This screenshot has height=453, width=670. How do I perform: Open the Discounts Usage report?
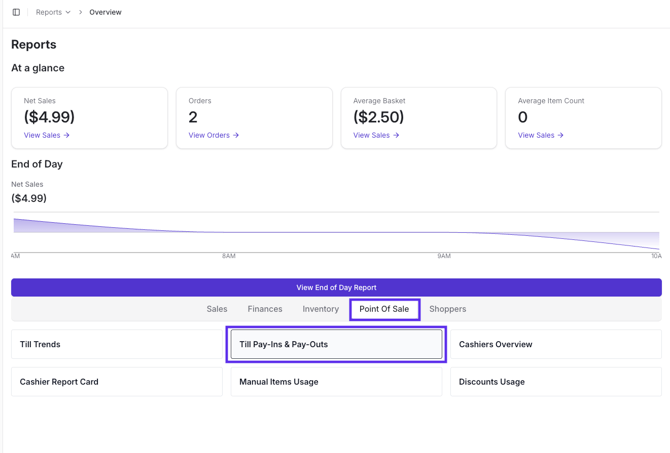pyautogui.click(x=555, y=381)
